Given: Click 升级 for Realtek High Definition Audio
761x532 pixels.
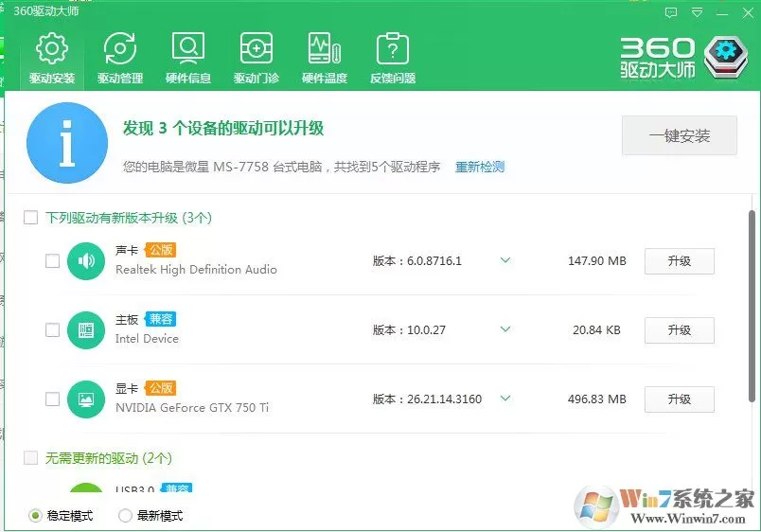Looking at the screenshot, I should pyautogui.click(x=679, y=261).
